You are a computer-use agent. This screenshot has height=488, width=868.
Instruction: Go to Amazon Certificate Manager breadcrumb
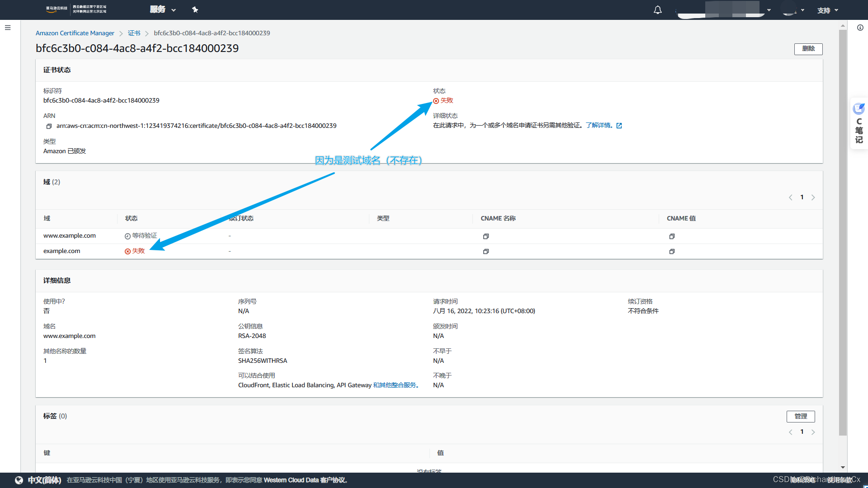coord(75,33)
